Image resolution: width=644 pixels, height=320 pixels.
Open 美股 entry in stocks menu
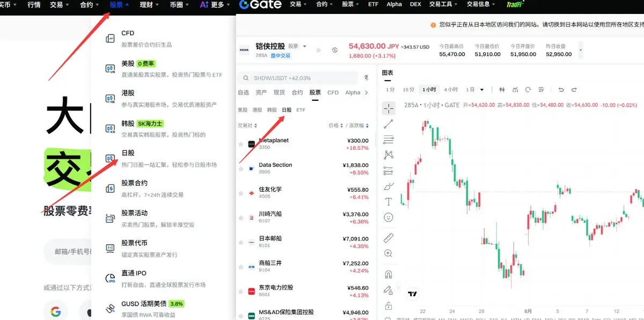pos(164,68)
